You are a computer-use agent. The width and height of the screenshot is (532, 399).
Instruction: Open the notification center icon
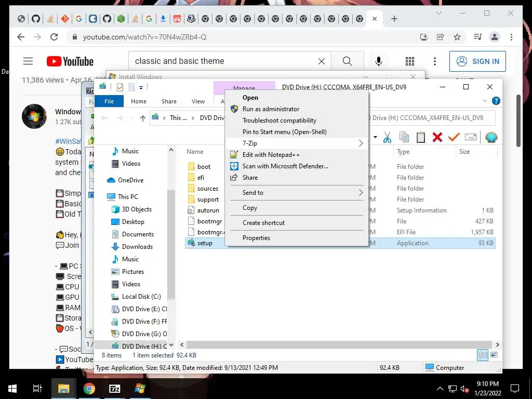(515, 389)
